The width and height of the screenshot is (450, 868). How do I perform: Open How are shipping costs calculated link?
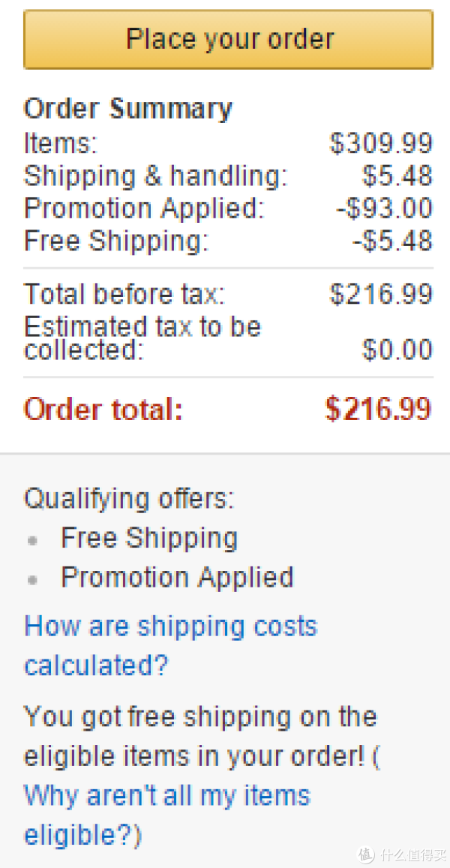[170, 645]
